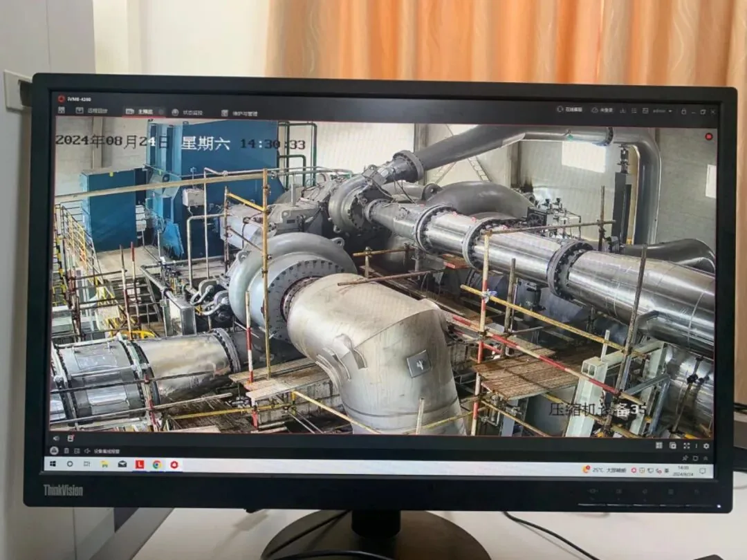Open Windows search circle on taskbar
The width and height of the screenshot is (747, 560).
(x=70, y=464)
